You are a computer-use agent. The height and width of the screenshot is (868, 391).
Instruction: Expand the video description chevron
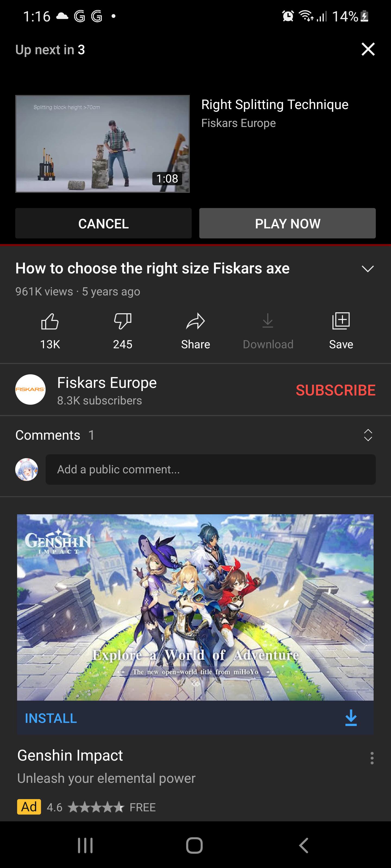tap(368, 269)
